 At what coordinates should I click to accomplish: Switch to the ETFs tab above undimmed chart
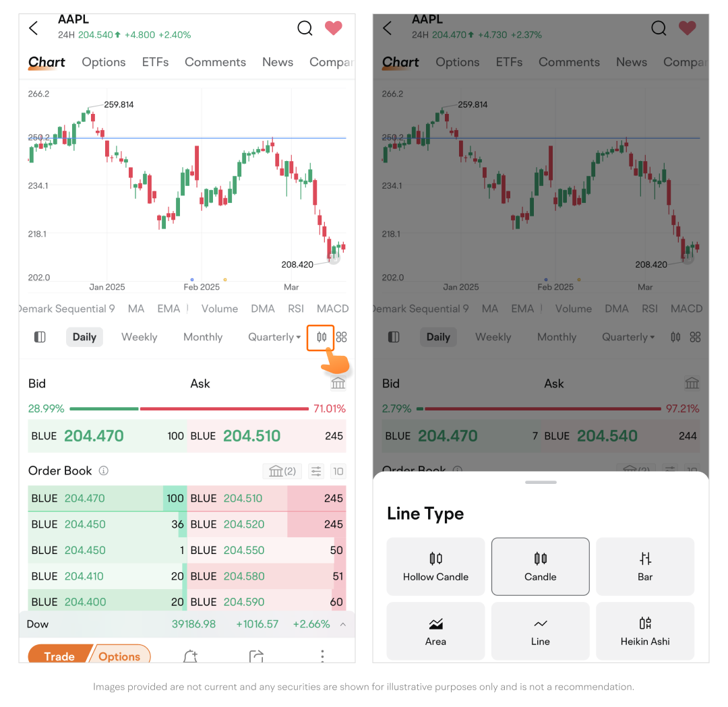click(x=155, y=62)
